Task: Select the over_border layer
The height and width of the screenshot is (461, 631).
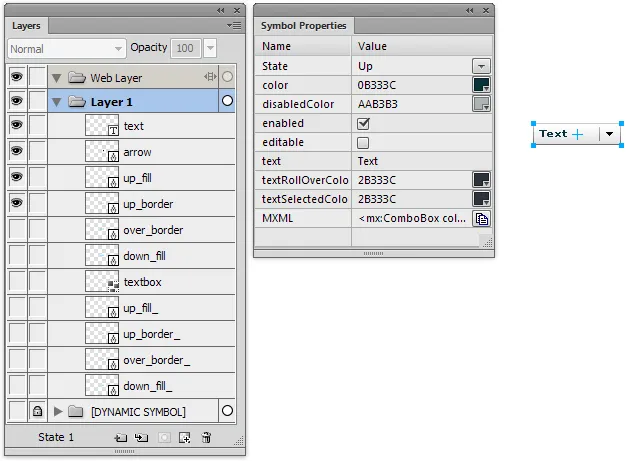Action: 153,230
